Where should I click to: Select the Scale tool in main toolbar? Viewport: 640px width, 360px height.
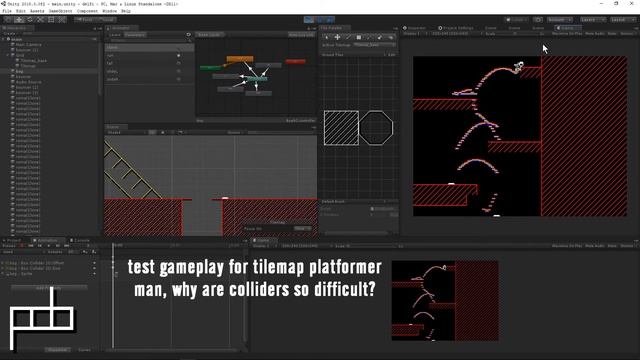click(40, 20)
